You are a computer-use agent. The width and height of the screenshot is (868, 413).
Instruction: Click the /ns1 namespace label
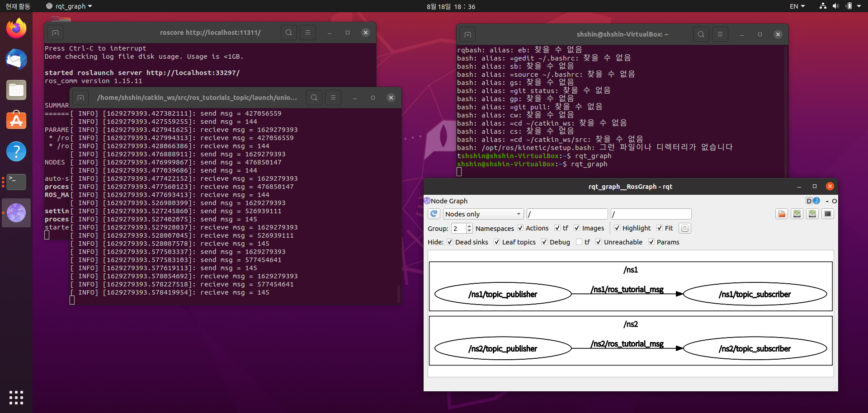(x=631, y=270)
